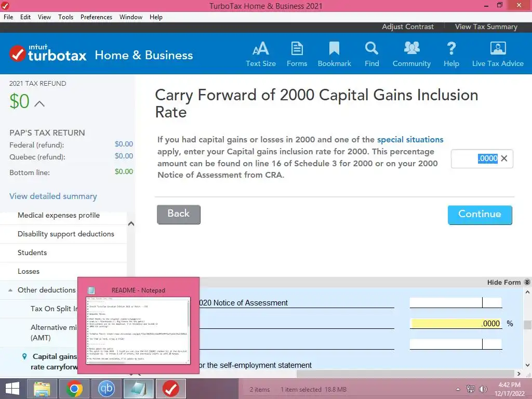The image size is (532, 399).
Task: Open View detailed summary link
Action: click(x=54, y=196)
